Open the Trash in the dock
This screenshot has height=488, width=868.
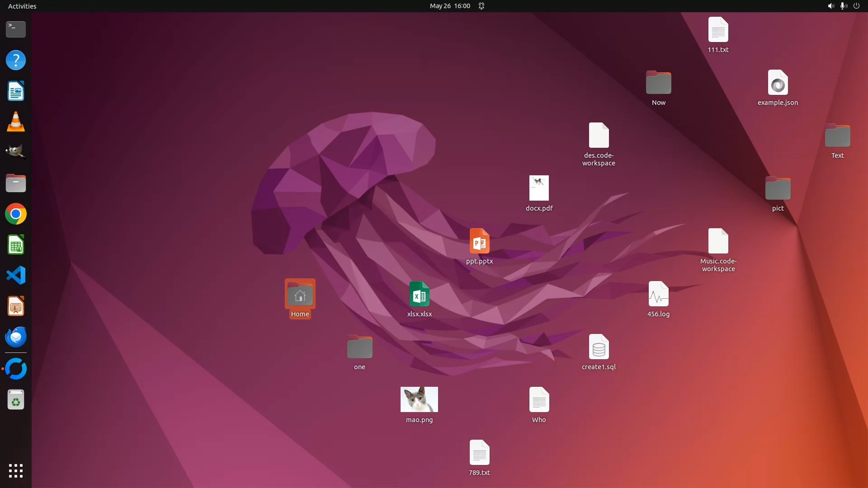[x=16, y=400]
